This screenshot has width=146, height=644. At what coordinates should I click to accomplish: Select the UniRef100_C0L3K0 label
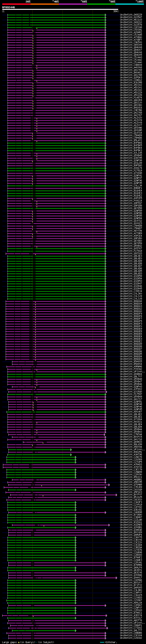(131, 294)
